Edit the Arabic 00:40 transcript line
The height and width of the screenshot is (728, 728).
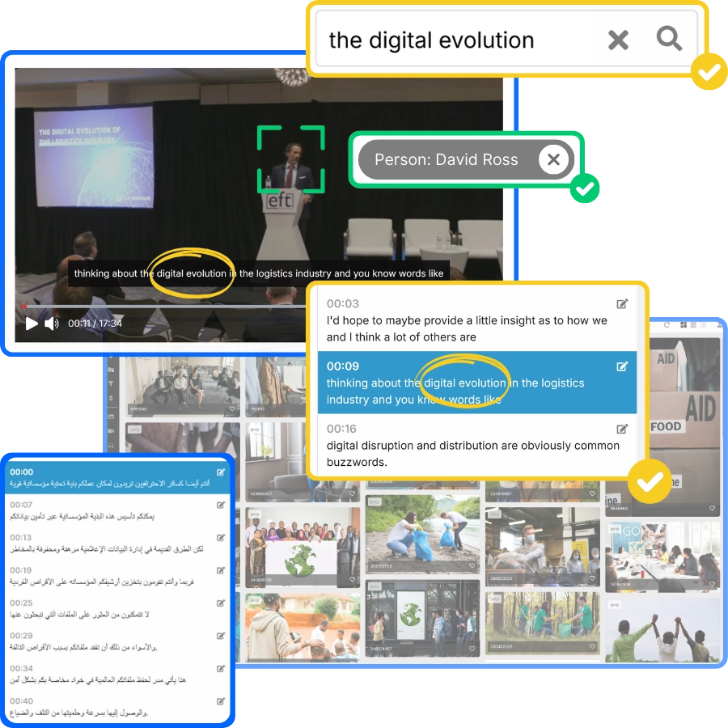tap(221, 701)
